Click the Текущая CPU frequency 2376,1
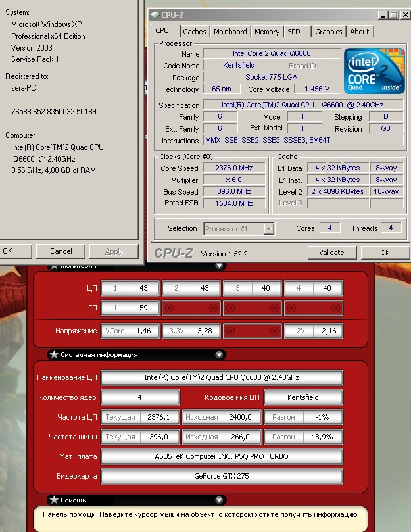Viewport: 411px width, 532px height. coord(140,417)
